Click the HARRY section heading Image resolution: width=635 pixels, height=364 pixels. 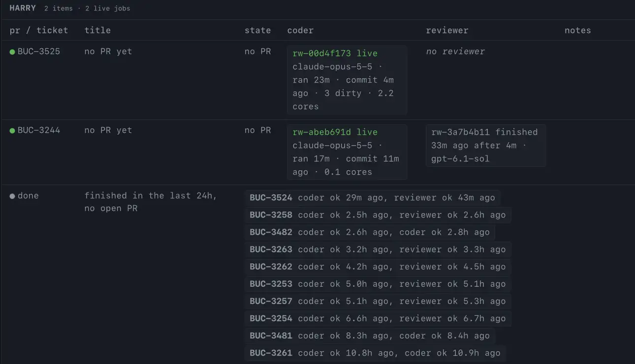point(23,8)
